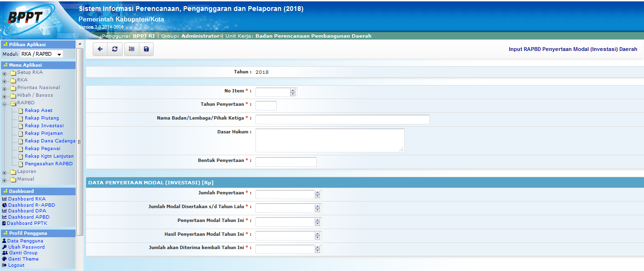644x271 pixels.
Task: Increase No Item spinner value
Action: point(293,90)
